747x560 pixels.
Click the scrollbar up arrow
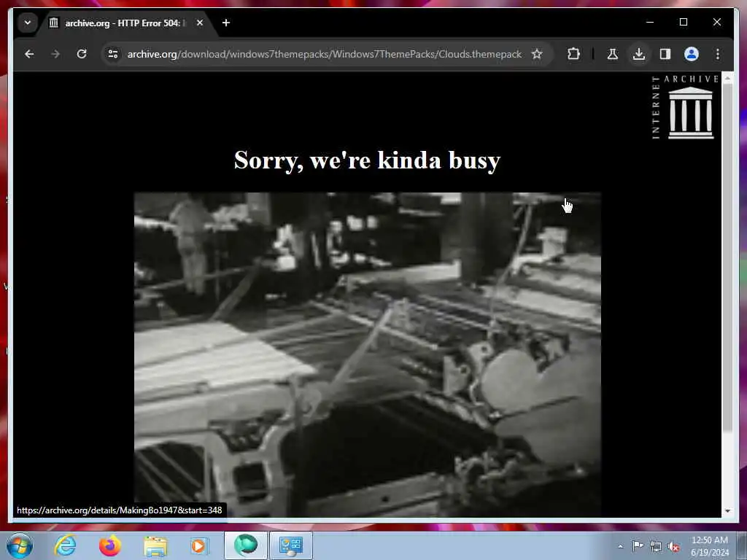(727, 78)
